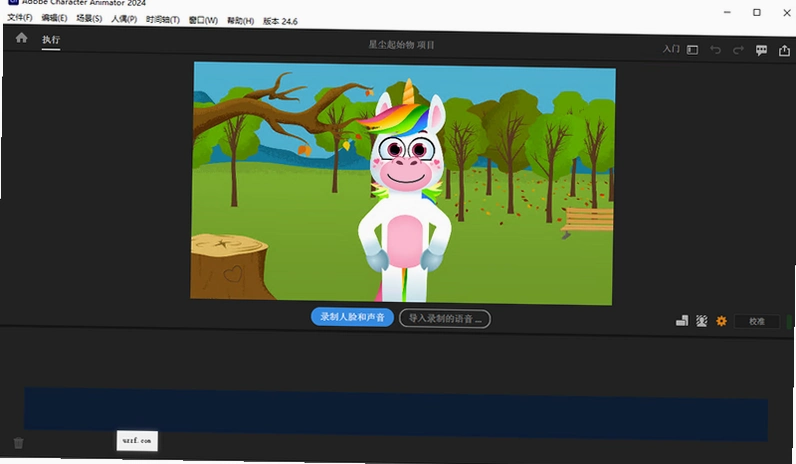Switch to the 执行 workspace tab

tap(51, 40)
